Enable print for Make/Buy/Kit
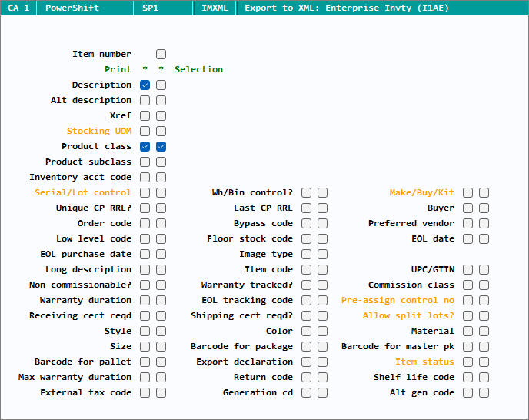 coord(467,192)
